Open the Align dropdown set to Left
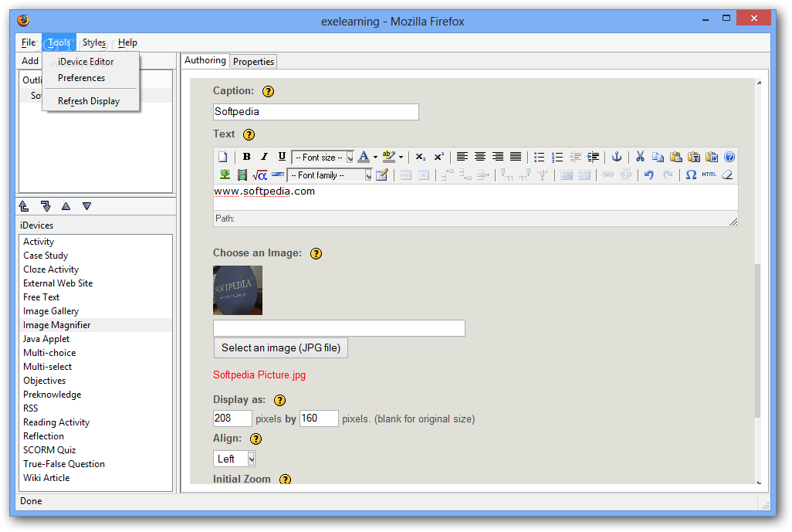Viewport: 792px width, 532px height. tap(234, 459)
